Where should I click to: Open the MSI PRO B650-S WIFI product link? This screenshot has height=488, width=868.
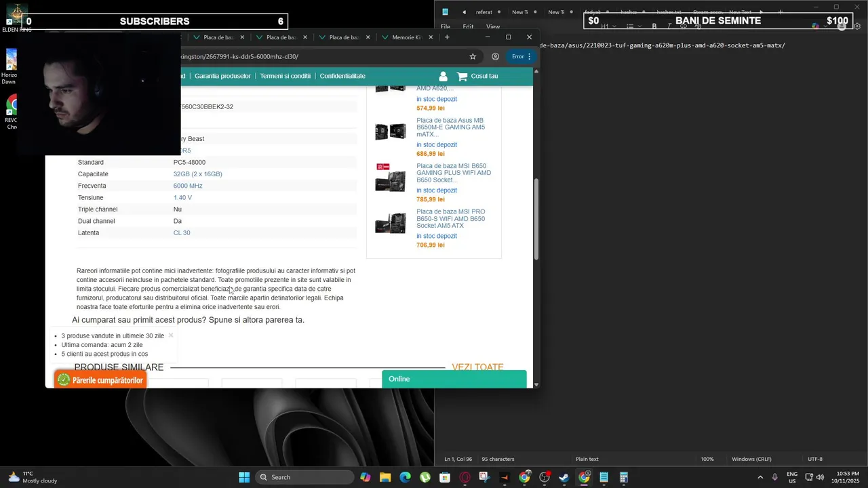(x=451, y=218)
